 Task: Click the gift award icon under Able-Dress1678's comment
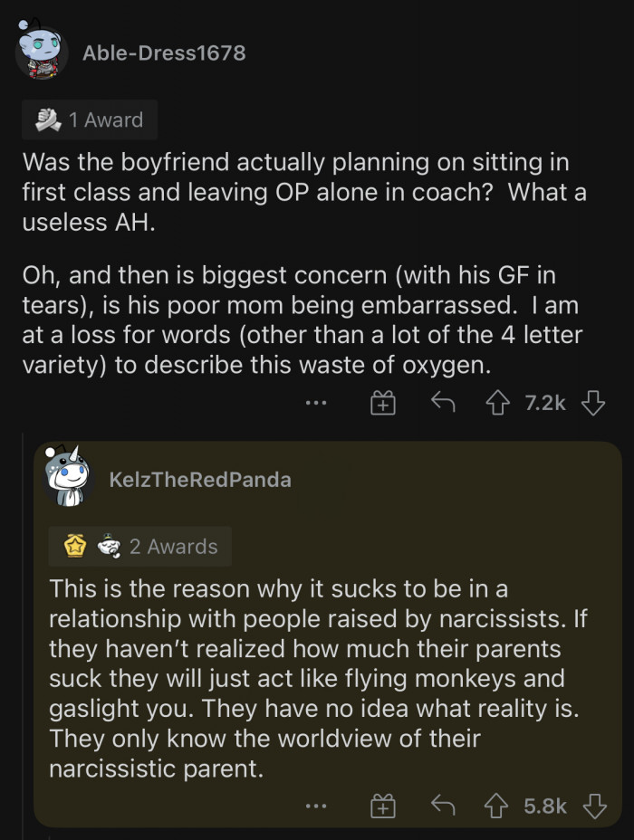tap(382, 403)
